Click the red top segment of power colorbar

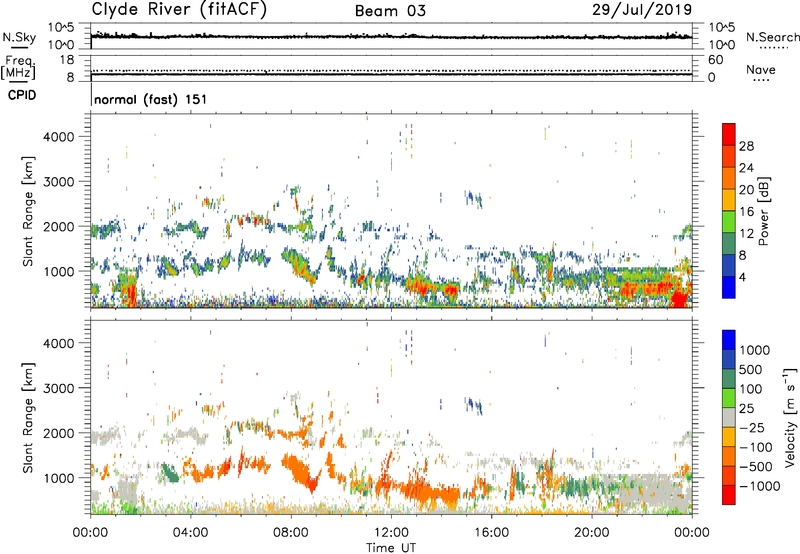pyautogui.click(x=729, y=134)
